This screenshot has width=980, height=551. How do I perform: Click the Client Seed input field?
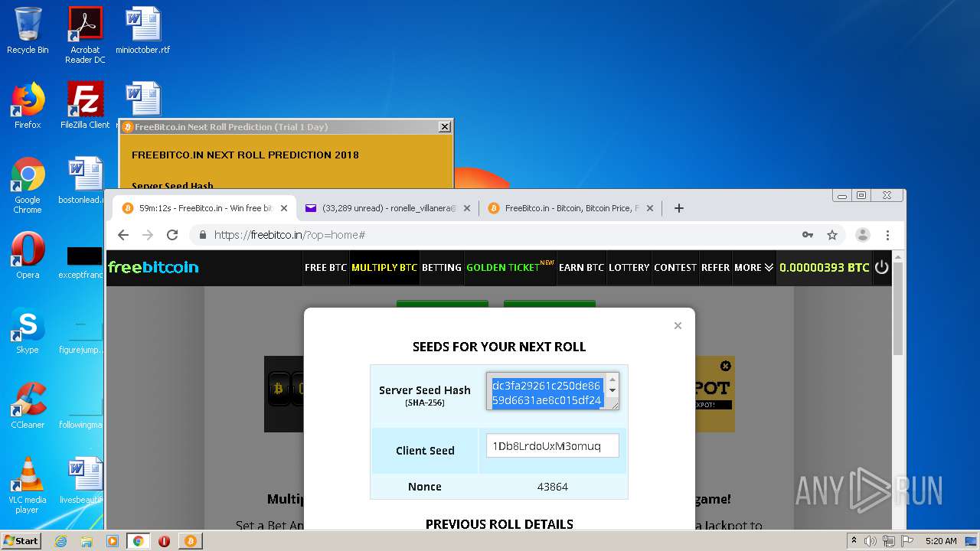coord(552,445)
